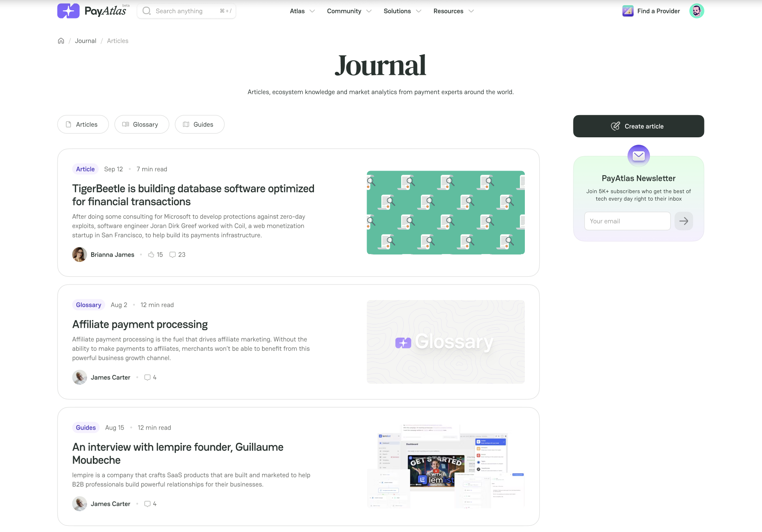Click the thumbs-up like icon on TigerBeetle article
The width and height of the screenshot is (762, 532).
pos(151,254)
